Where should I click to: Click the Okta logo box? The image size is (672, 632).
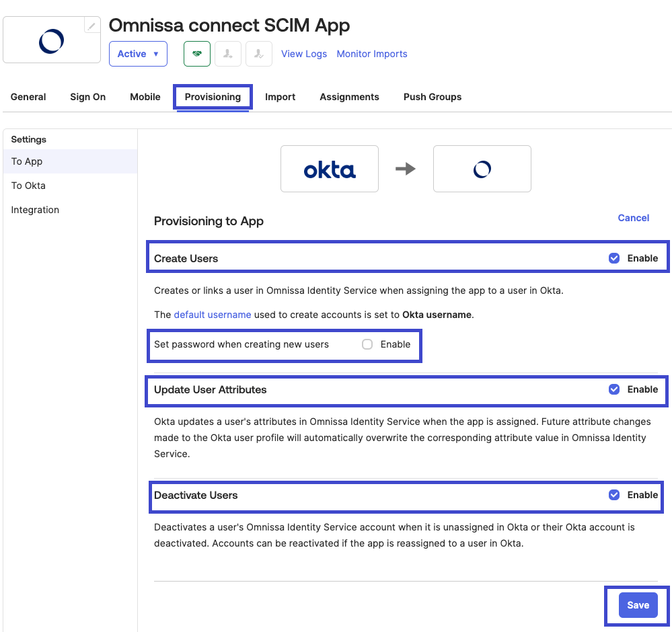pyautogui.click(x=330, y=169)
